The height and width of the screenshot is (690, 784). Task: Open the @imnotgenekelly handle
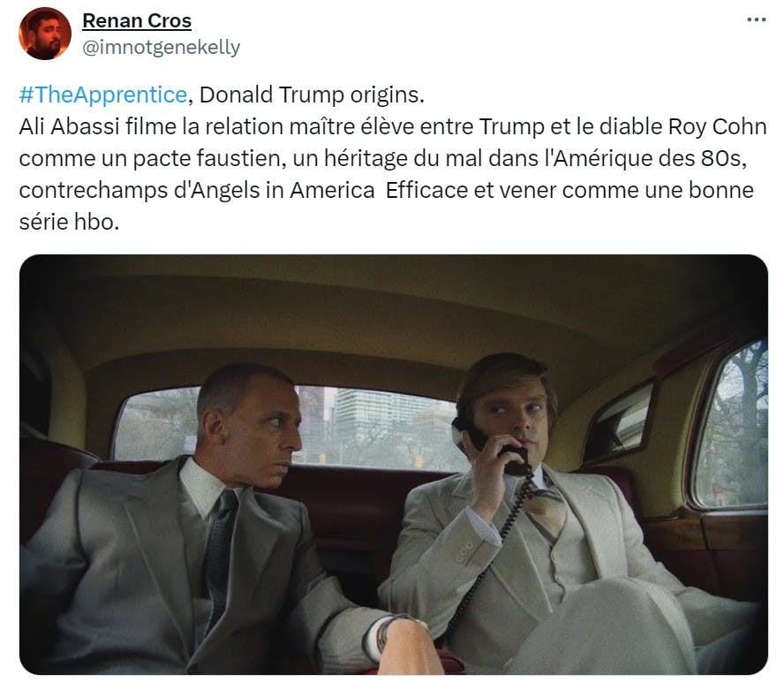point(161,48)
